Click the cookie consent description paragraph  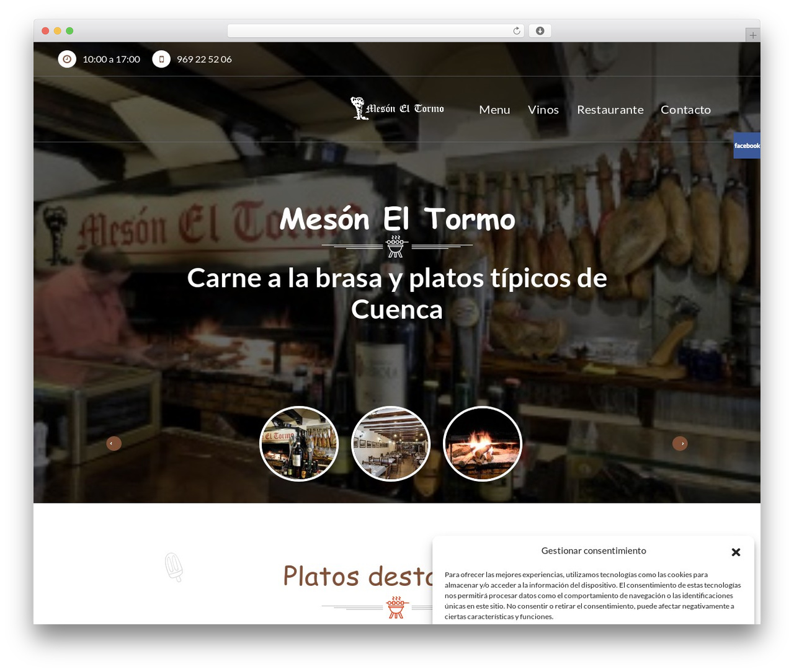pyautogui.click(x=593, y=595)
